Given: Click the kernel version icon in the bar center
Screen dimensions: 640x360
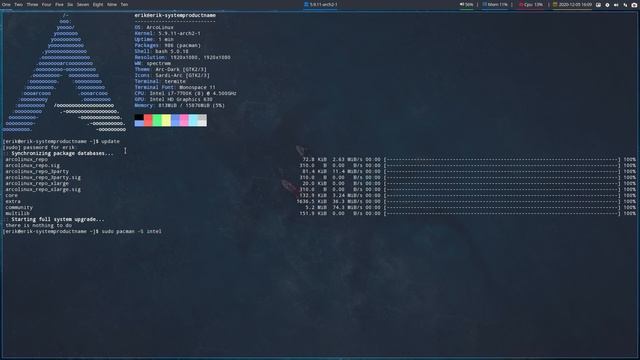Looking at the screenshot, I should (306, 4).
